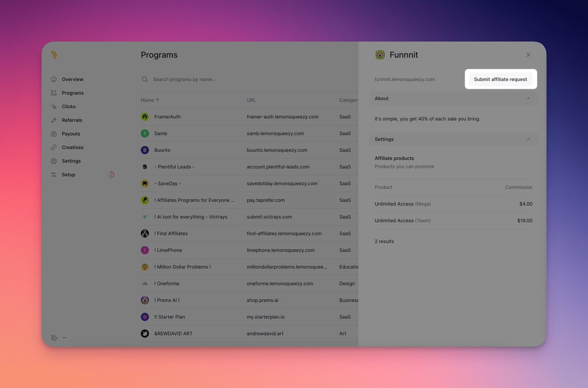Click the Art category cell

343,334
